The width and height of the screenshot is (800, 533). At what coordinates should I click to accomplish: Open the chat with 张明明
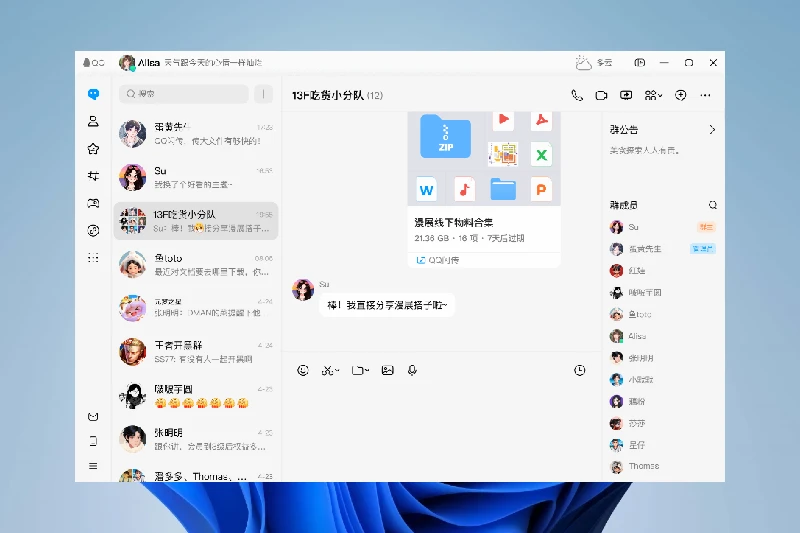click(x=195, y=439)
